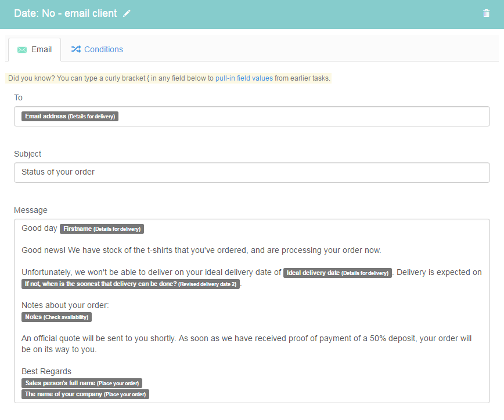Select the Ideal delivery date tag
The image size is (504, 420).
pos(337,273)
